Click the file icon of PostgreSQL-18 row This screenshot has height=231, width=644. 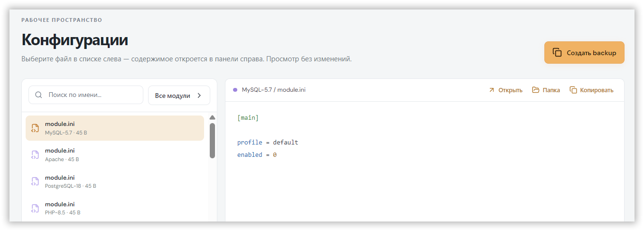[x=35, y=182]
